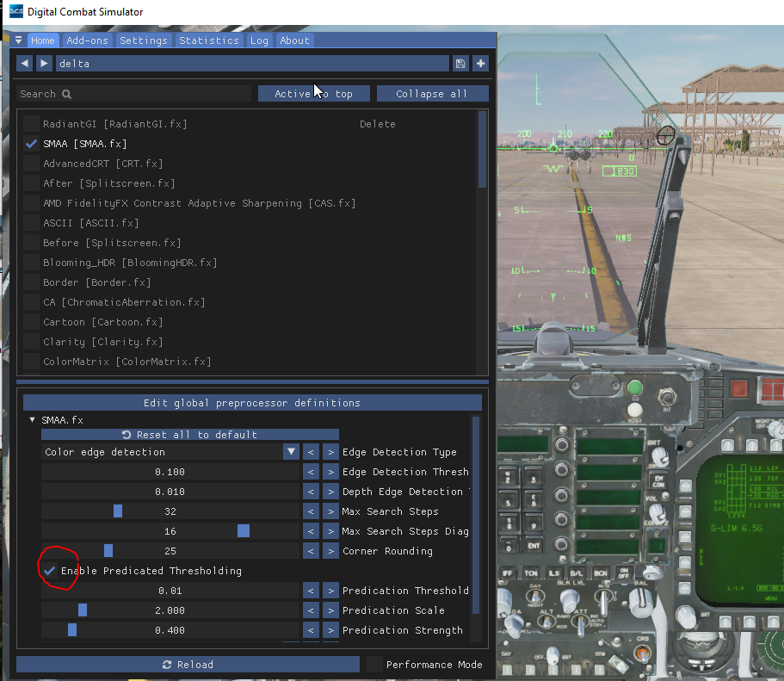
Task: Disable the SMAA effect checkbox
Action: coord(32,144)
